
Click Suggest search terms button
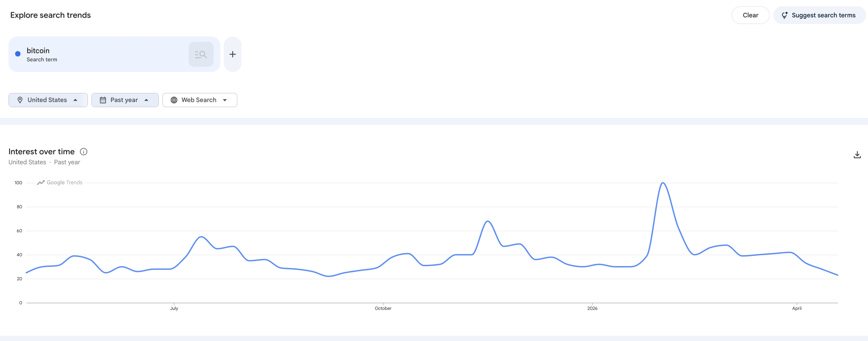[x=820, y=15]
